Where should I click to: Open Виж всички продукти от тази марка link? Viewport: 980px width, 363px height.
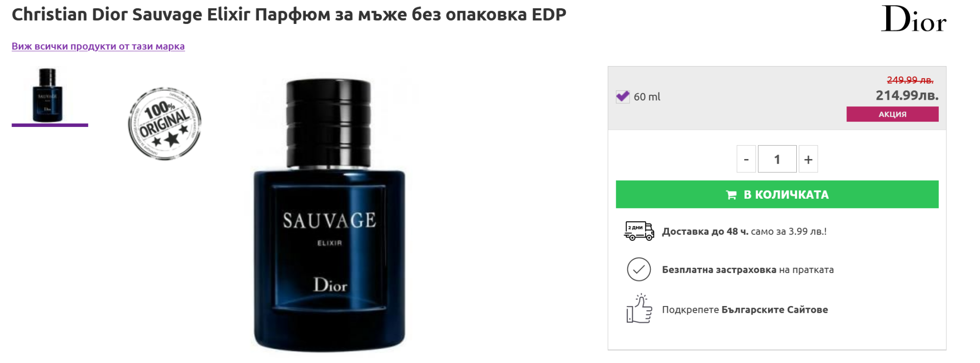pos(98,46)
